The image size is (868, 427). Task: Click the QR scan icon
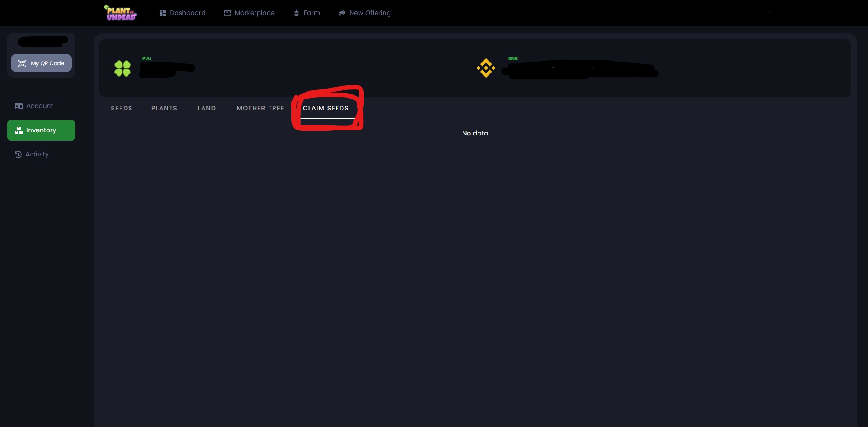21,63
